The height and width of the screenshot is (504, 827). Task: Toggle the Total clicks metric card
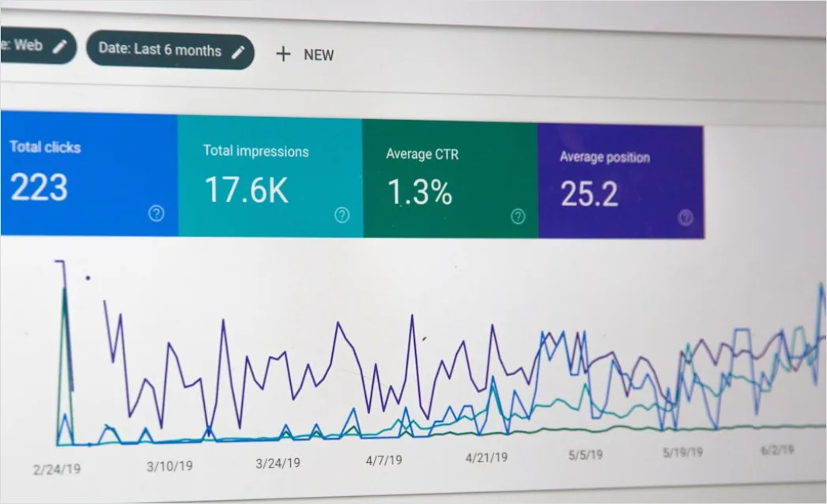[89, 174]
